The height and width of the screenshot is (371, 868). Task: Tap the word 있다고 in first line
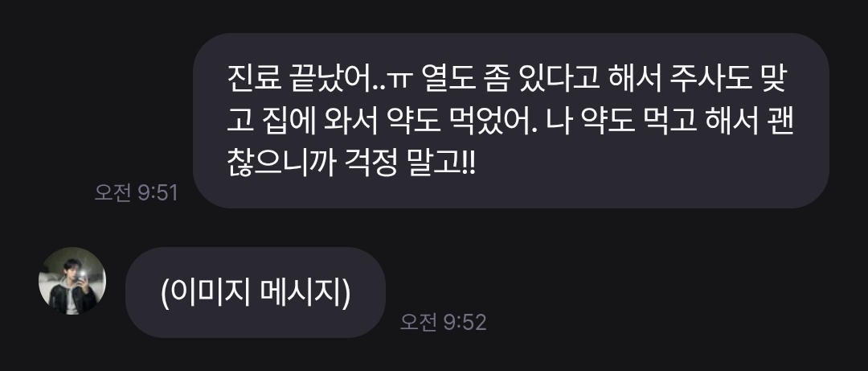point(558,80)
